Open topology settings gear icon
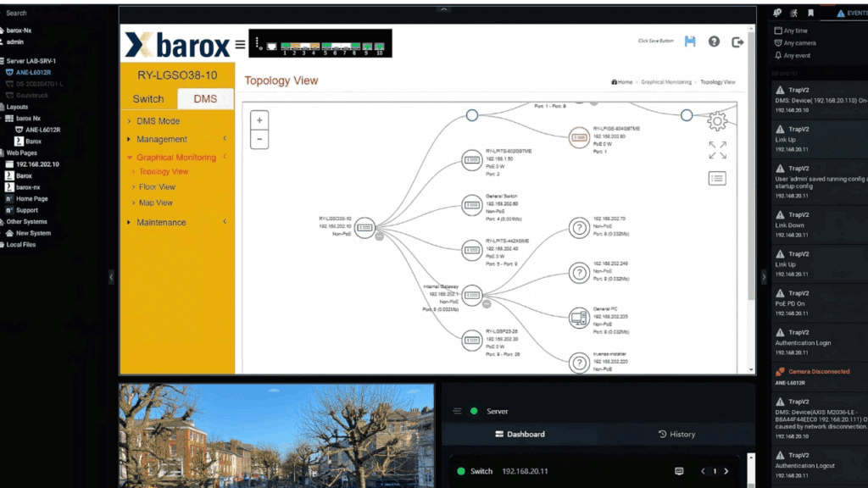 click(x=717, y=122)
